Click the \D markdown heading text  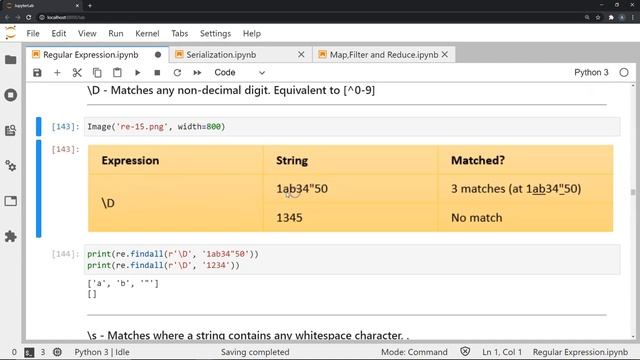(231, 90)
